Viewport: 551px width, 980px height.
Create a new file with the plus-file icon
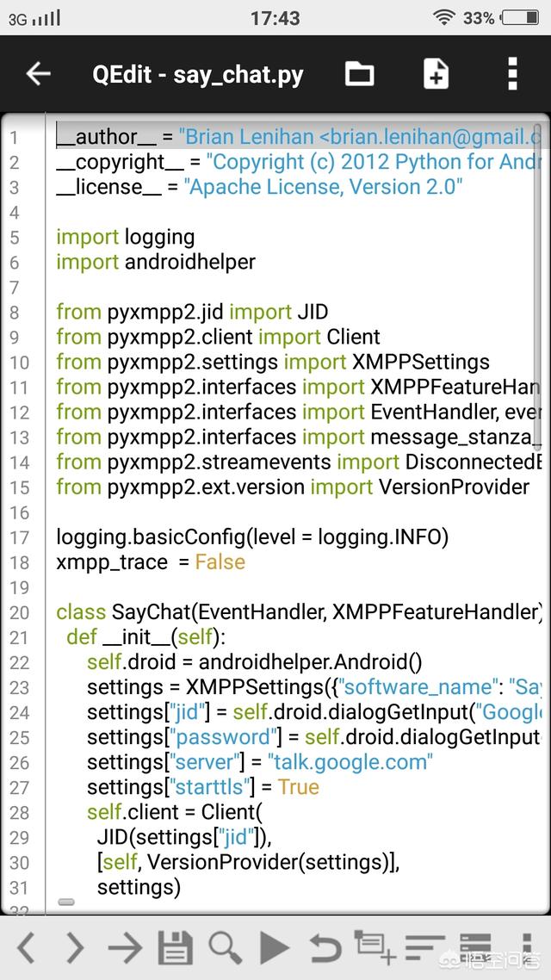click(x=436, y=74)
